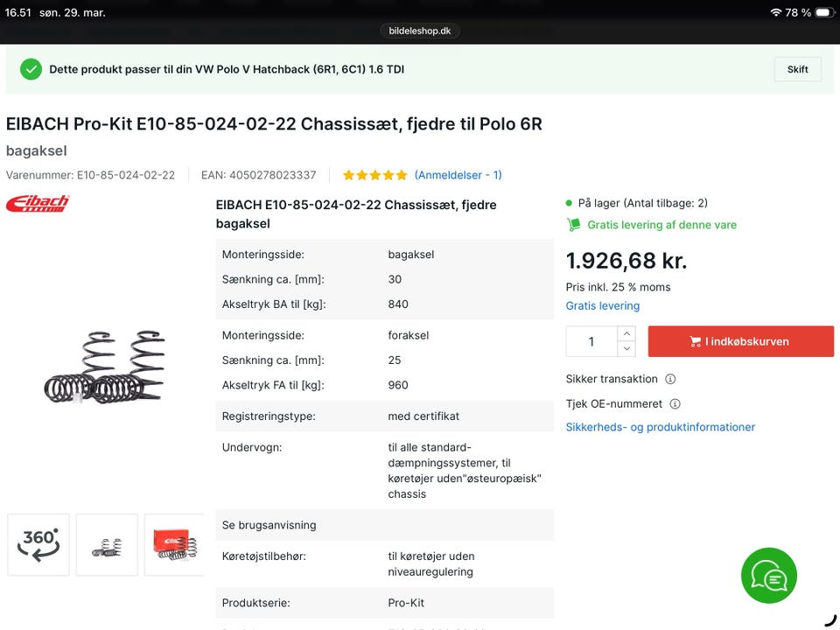Open the 360 degree product view
Image resolution: width=840 pixels, height=630 pixels.
(x=38, y=545)
